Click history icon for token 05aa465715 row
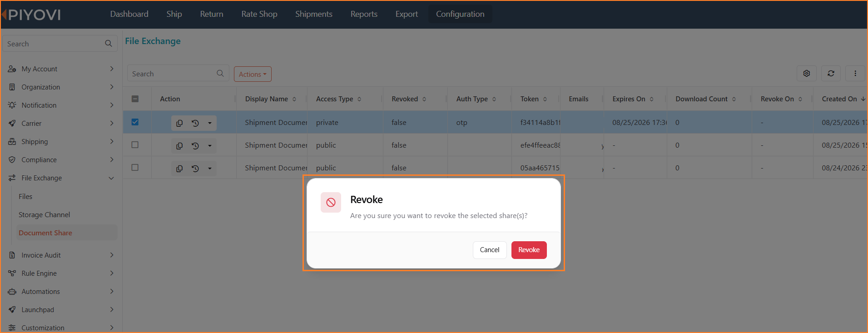868x333 pixels. pos(195,169)
